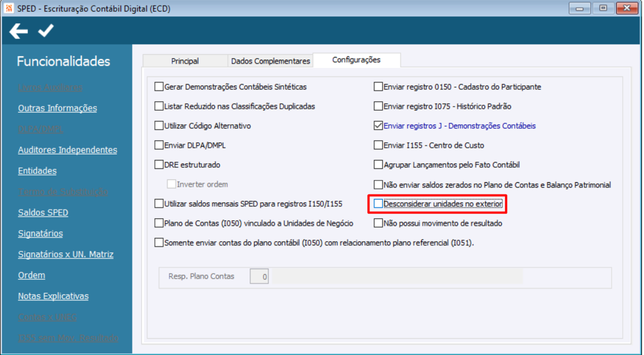Viewport: 644px width, 355px height.
Task: Click the SPED application icon in title bar
Action: coord(9,8)
